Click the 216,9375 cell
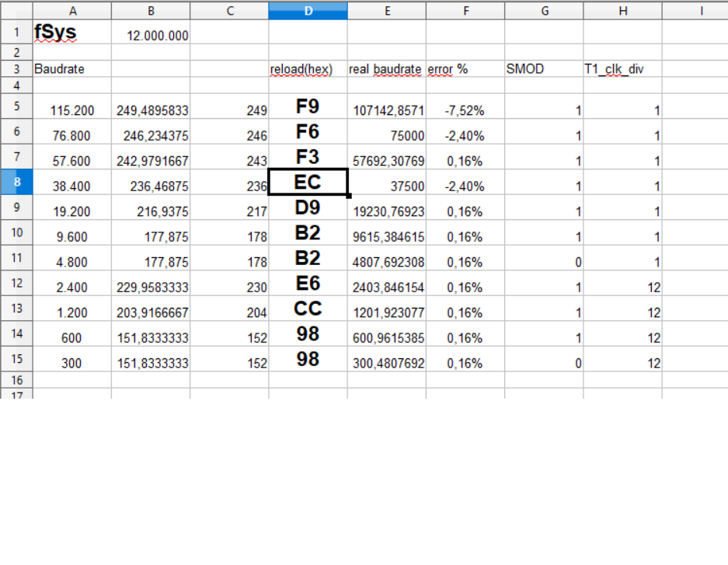Screen dimensions: 728x565 (x=151, y=207)
